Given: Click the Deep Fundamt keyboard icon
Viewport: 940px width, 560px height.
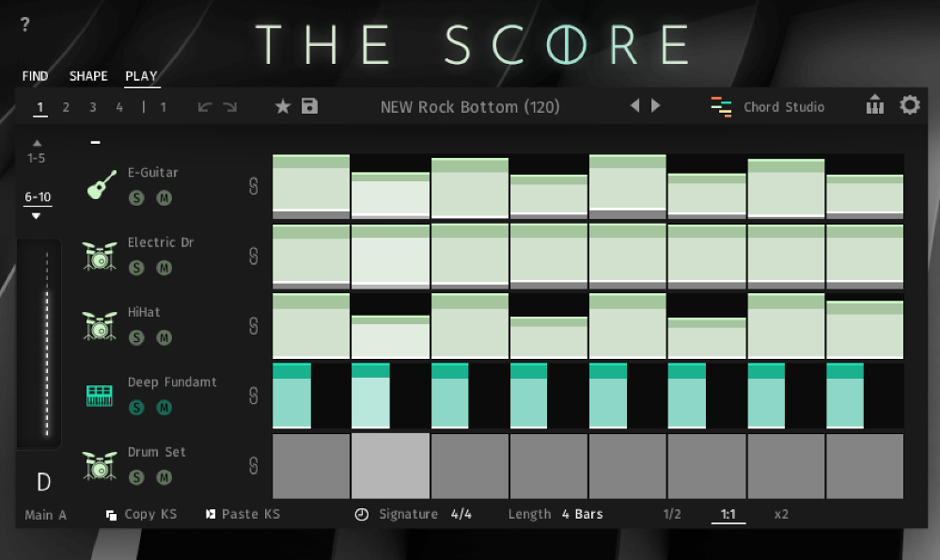Looking at the screenshot, I should (x=100, y=396).
